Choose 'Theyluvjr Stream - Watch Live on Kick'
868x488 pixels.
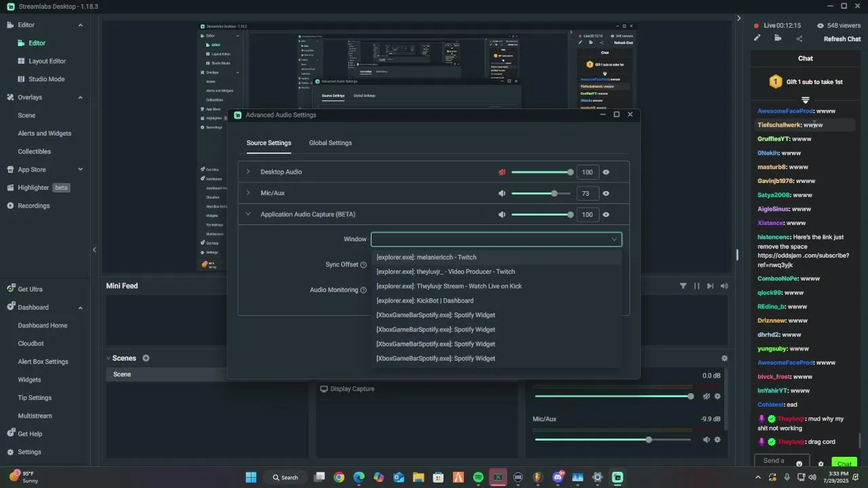tap(496, 286)
